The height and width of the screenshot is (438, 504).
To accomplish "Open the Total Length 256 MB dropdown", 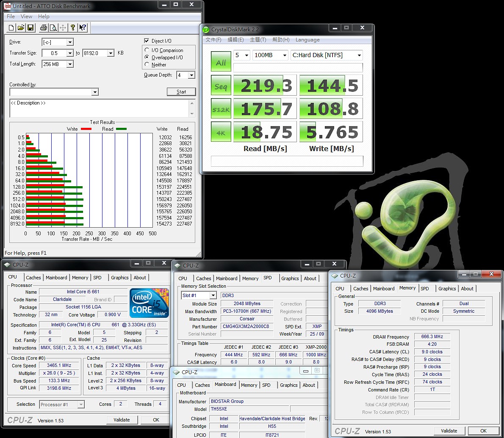I will click(70, 64).
